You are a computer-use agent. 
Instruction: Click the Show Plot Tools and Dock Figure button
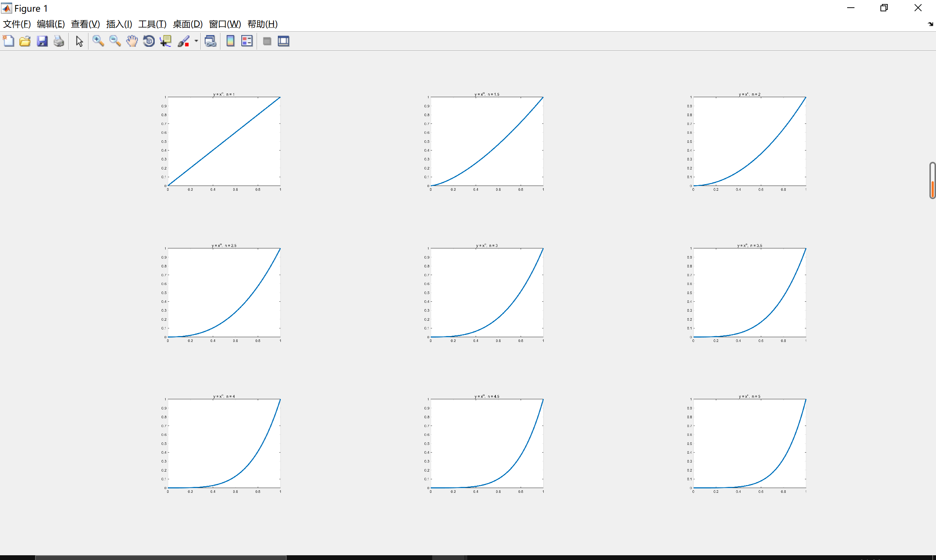tap(283, 41)
